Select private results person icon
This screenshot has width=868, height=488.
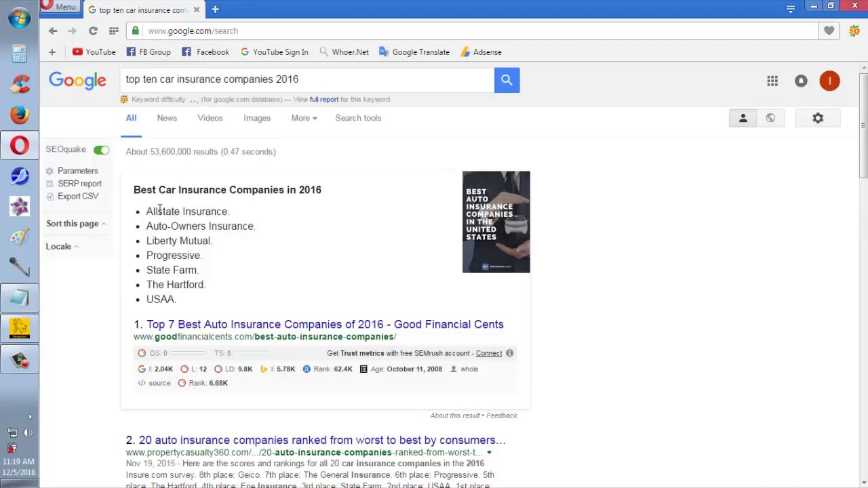pos(743,118)
